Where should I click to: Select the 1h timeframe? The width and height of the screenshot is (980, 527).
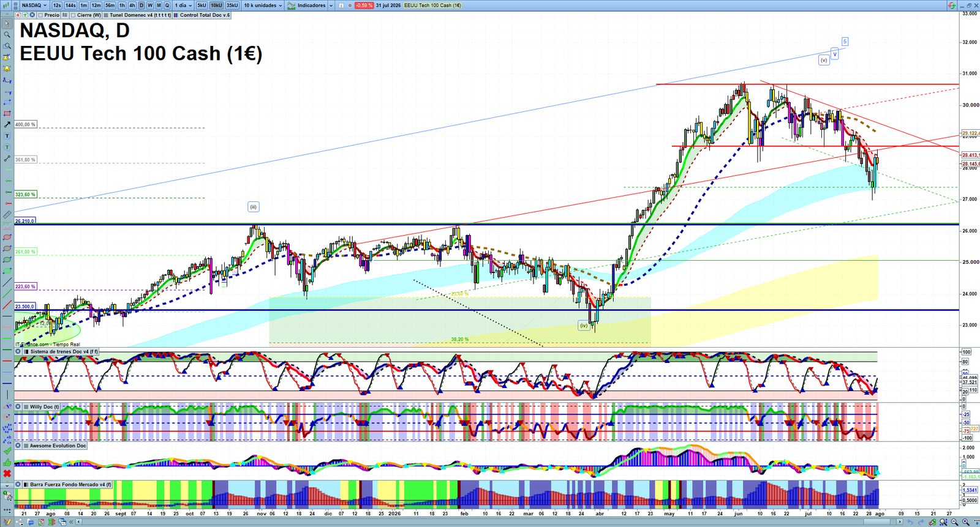[x=122, y=6]
